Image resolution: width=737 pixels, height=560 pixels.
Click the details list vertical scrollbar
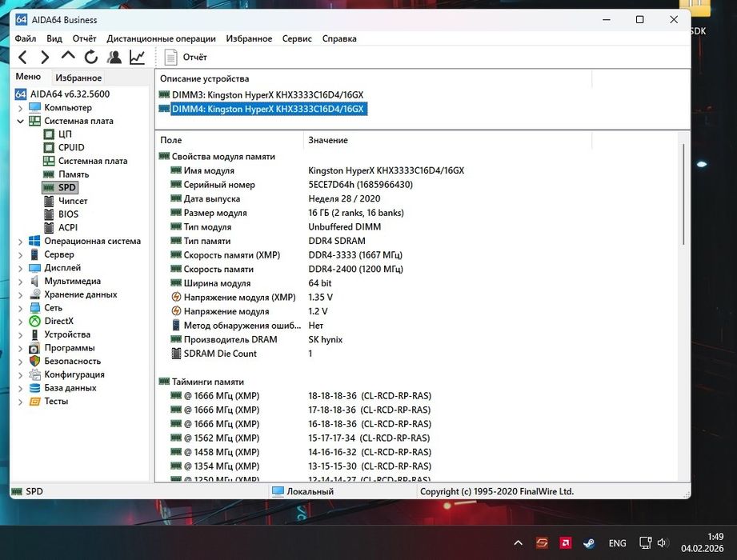[683, 194]
